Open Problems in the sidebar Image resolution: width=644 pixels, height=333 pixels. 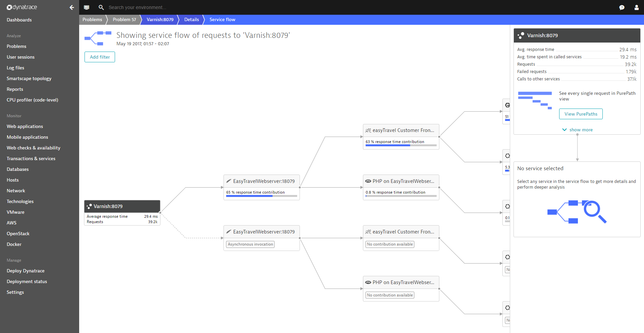[x=16, y=47]
